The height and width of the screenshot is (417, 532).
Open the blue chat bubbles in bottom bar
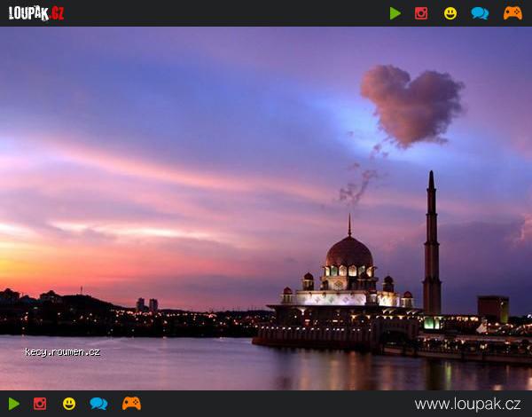click(98, 404)
